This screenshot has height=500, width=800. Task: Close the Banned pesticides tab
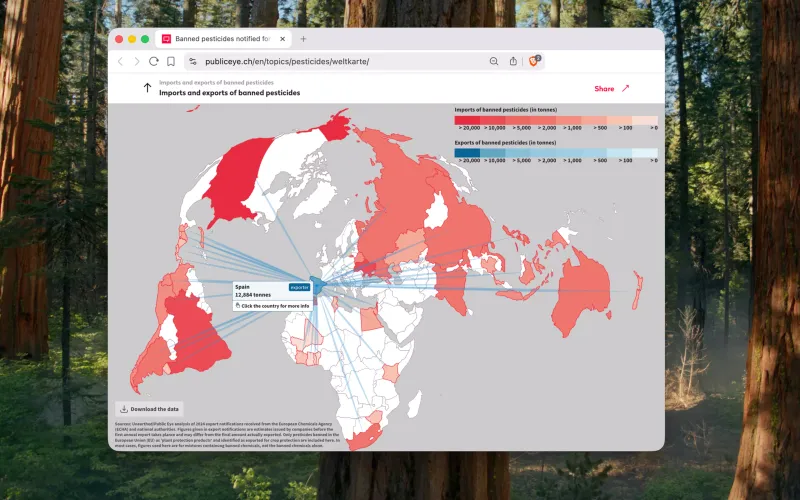283,39
